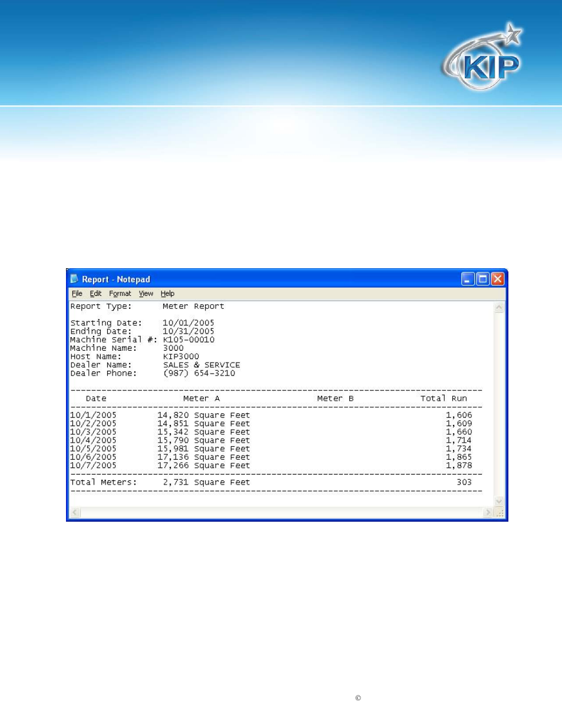Image resolution: width=562 pixels, height=728 pixels.
Task: Click Meter A value '14,851 Square Feet'
Action: pyautogui.click(x=204, y=424)
